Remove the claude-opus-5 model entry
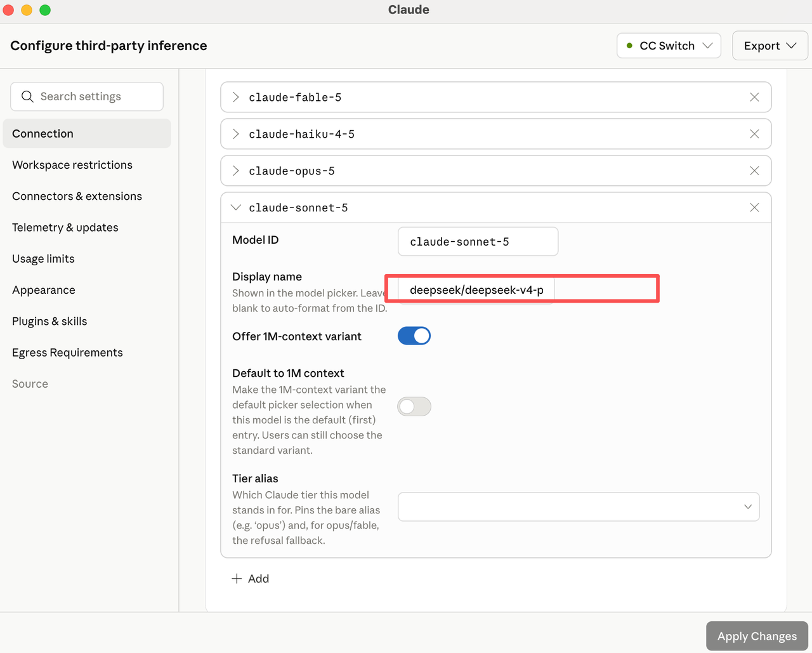 754,171
